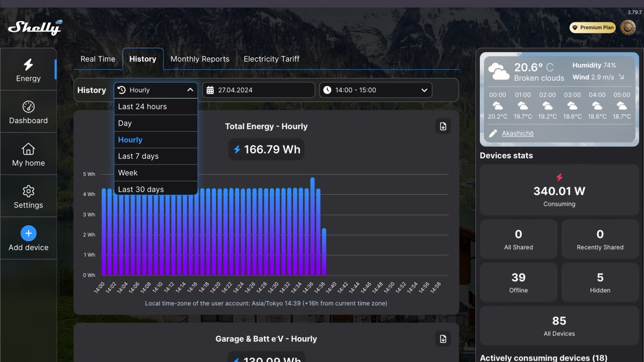Image resolution: width=644 pixels, height=362 pixels.
Task: Click the tallest bar at 14:36
Action: coord(312,226)
